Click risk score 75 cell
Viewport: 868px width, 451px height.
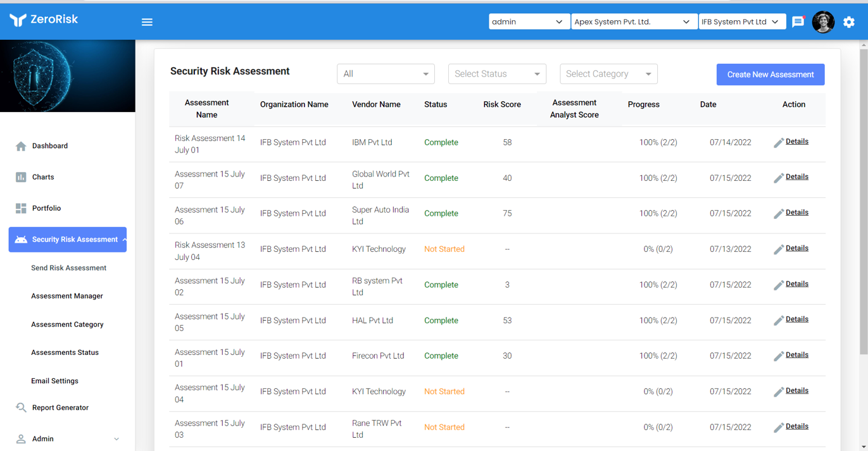pos(507,214)
